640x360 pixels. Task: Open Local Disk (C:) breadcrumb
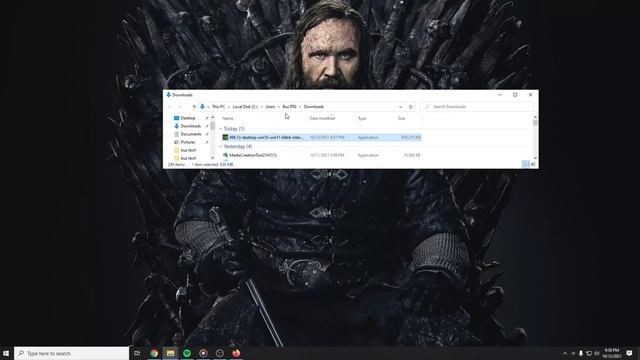tap(245, 107)
